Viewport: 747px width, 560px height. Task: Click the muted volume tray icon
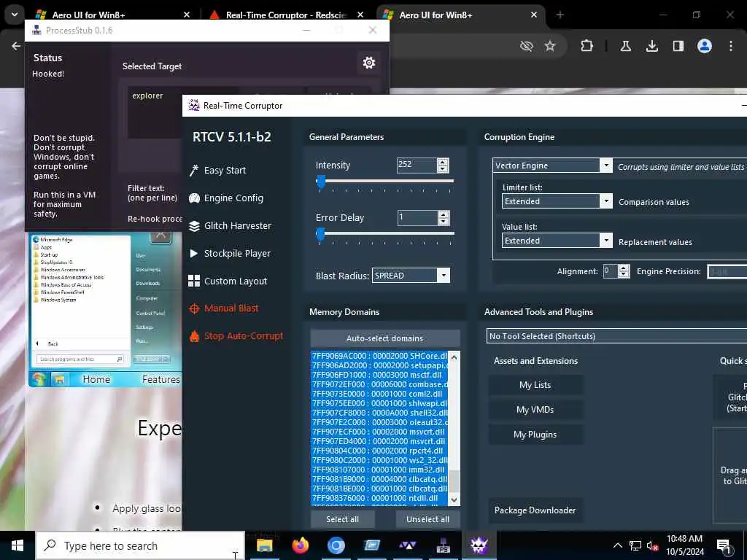tap(651, 545)
